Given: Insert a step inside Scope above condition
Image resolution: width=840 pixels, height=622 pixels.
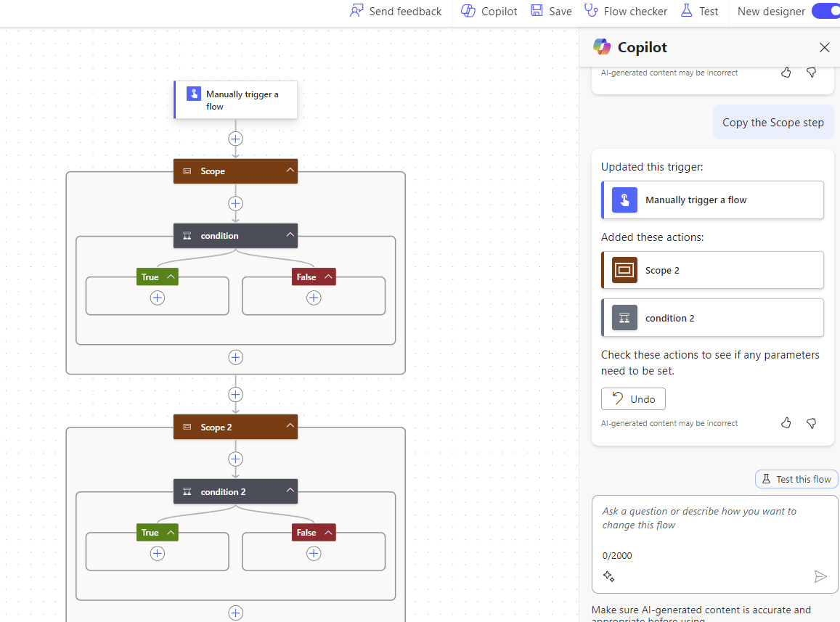Looking at the screenshot, I should pos(236,203).
